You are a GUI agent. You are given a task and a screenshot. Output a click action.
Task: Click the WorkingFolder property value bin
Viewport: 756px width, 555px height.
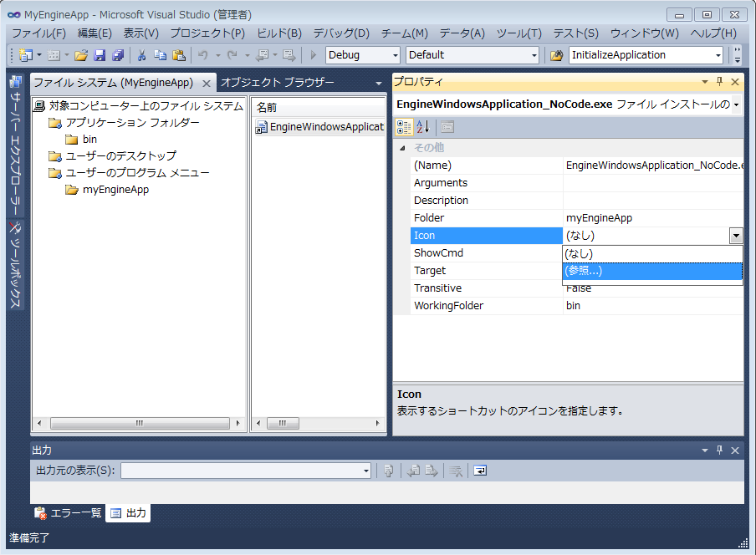coord(653,306)
